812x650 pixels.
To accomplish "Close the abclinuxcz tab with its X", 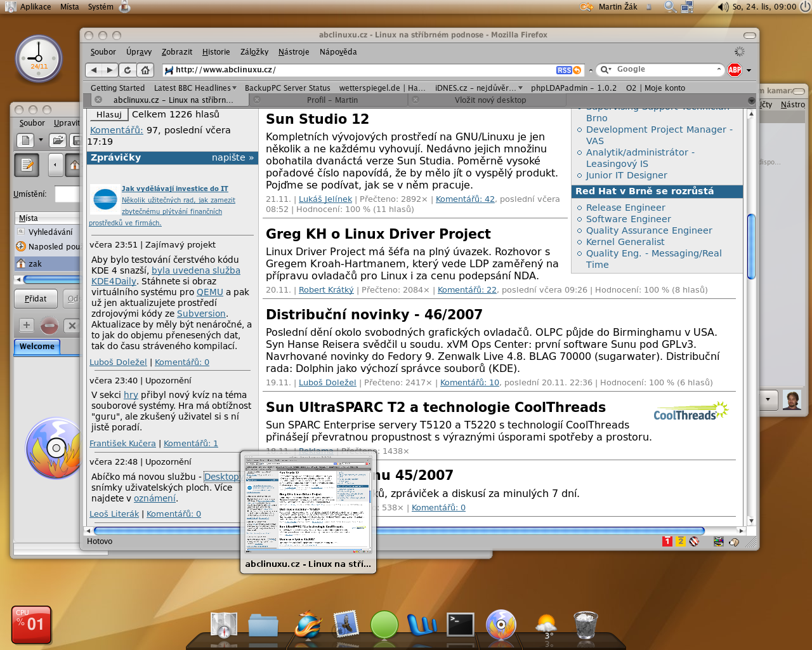I will point(98,100).
